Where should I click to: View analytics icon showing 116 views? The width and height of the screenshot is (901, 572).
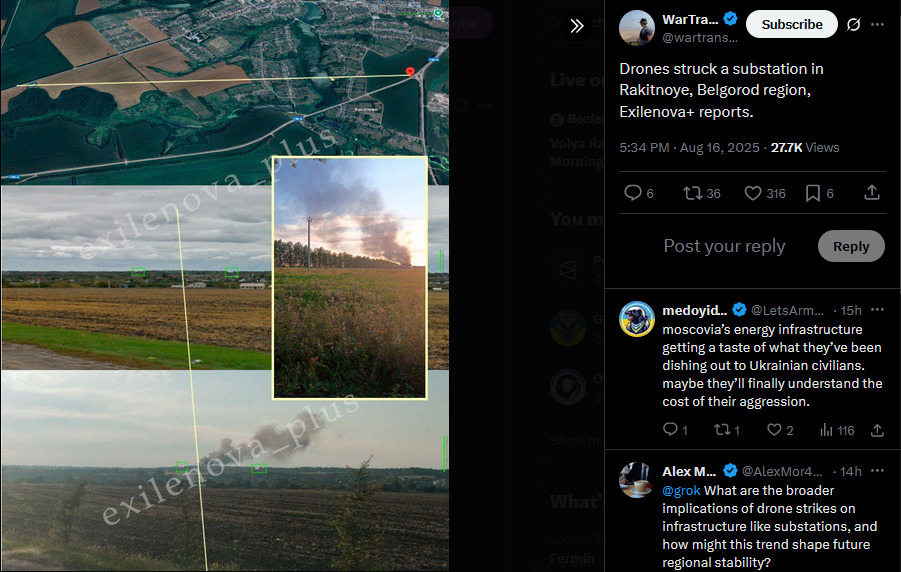click(x=826, y=429)
